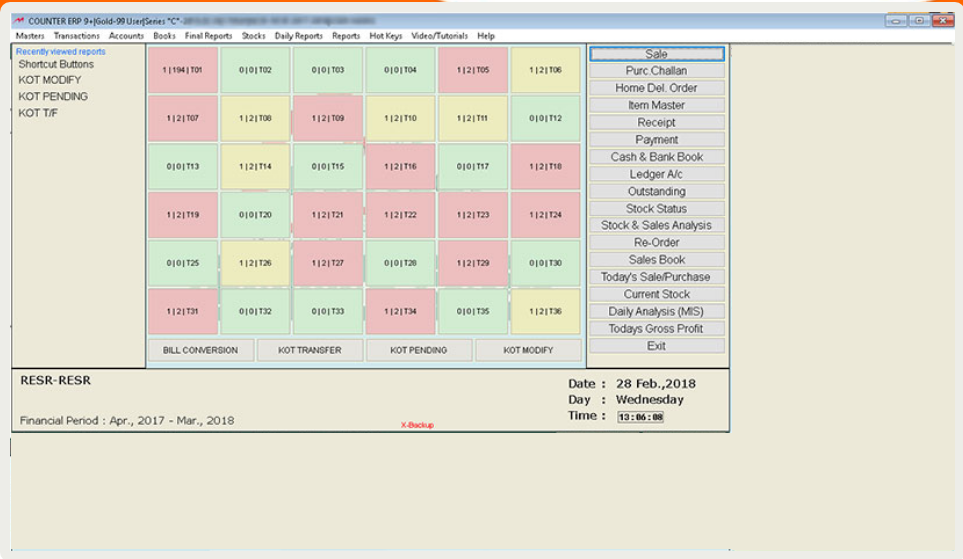Select table tile T34
This screenshot has height=559, width=963.
(x=400, y=311)
